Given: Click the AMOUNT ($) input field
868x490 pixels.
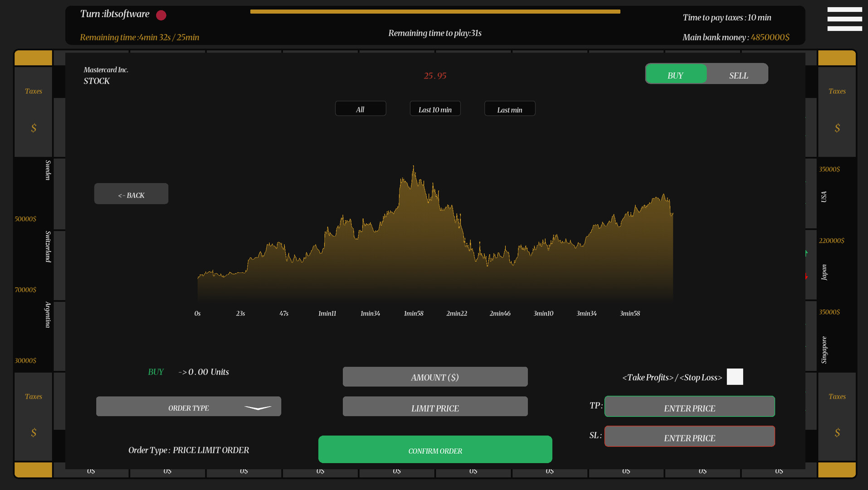Looking at the screenshot, I should tap(434, 377).
